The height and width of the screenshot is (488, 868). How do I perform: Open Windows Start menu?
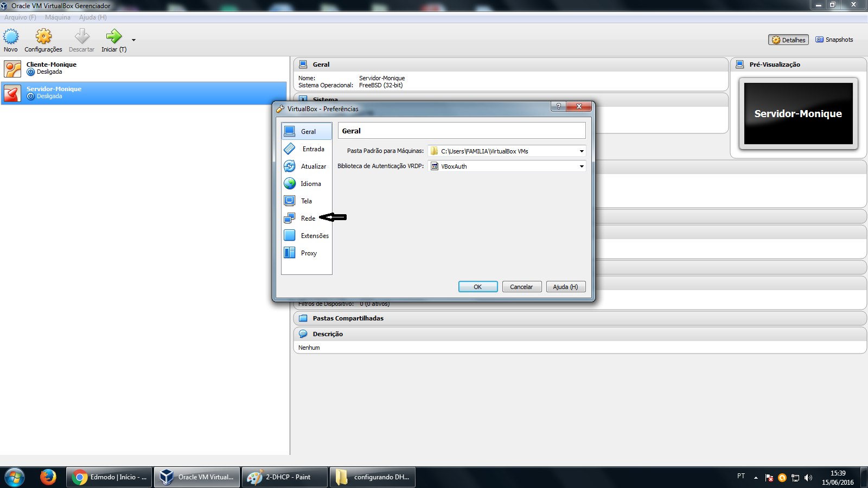(15, 477)
